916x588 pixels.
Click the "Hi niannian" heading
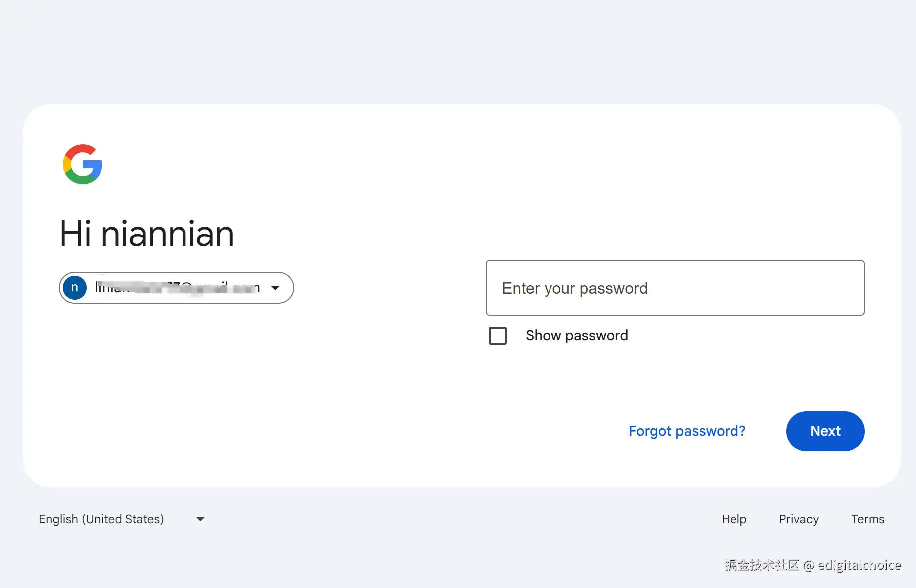(x=147, y=234)
